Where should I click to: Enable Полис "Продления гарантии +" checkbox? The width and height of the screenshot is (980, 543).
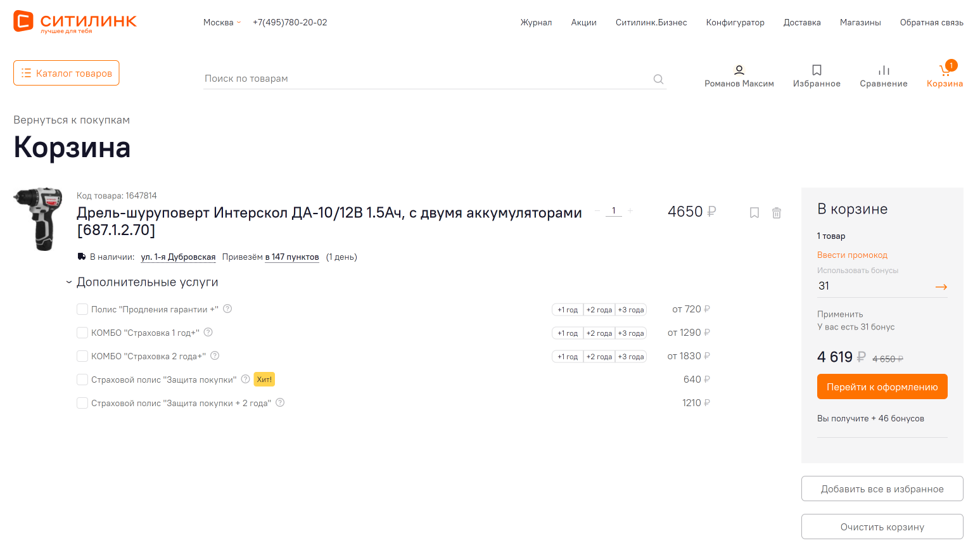coord(82,309)
